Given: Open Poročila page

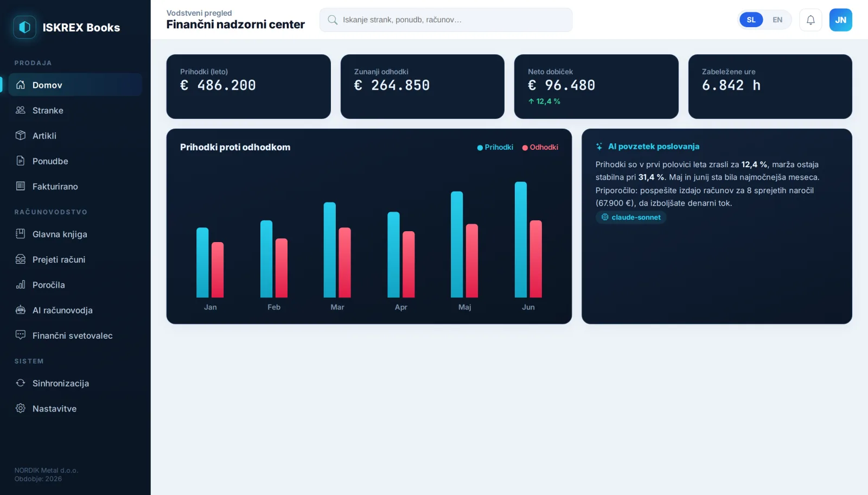Looking at the screenshot, I should click(x=75, y=284).
